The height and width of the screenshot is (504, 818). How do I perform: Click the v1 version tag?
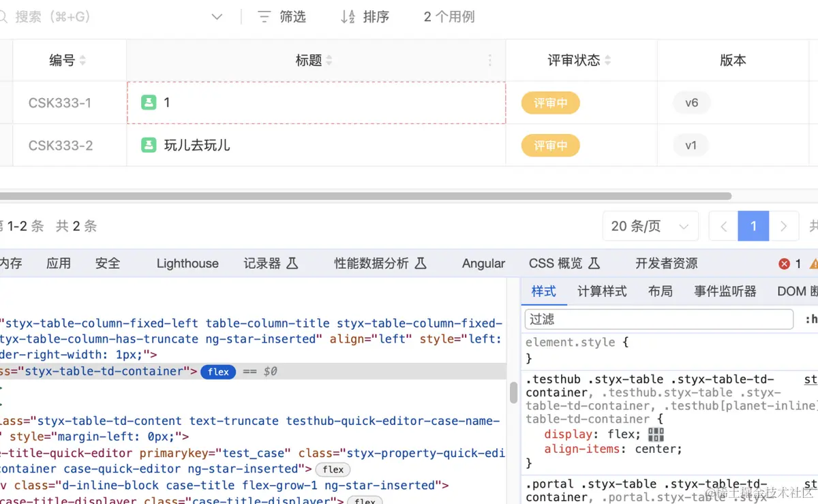[x=691, y=145]
